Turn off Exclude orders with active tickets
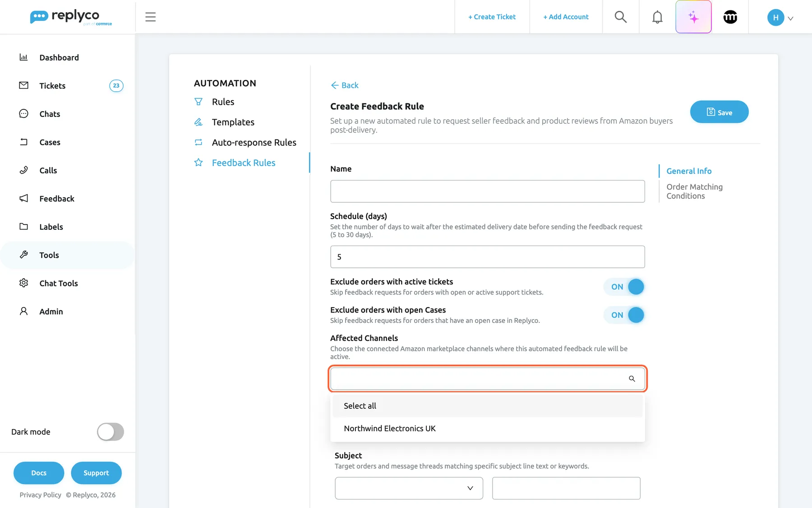Image resolution: width=812 pixels, height=508 pixels. click(624, 287)
